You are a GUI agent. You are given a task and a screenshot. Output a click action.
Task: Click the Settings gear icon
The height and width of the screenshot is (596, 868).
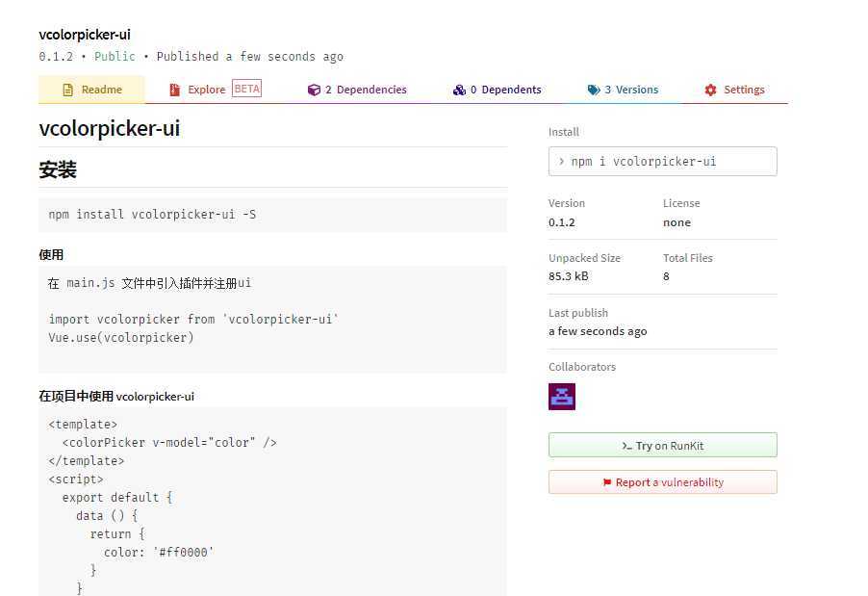(x=710, y=90)
